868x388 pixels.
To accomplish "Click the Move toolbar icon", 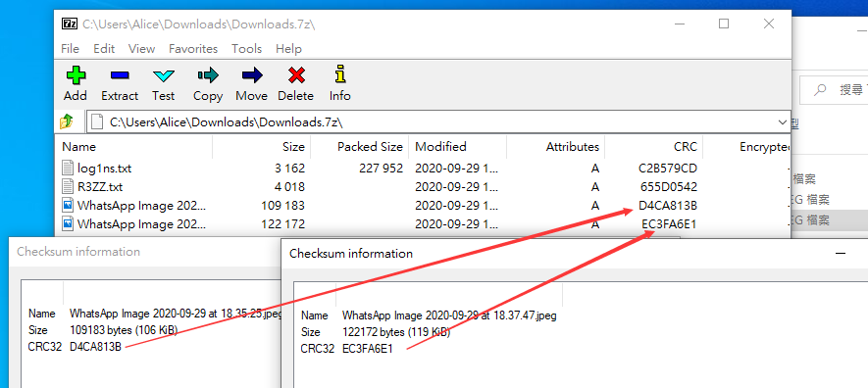I will (x=252, y=75).
